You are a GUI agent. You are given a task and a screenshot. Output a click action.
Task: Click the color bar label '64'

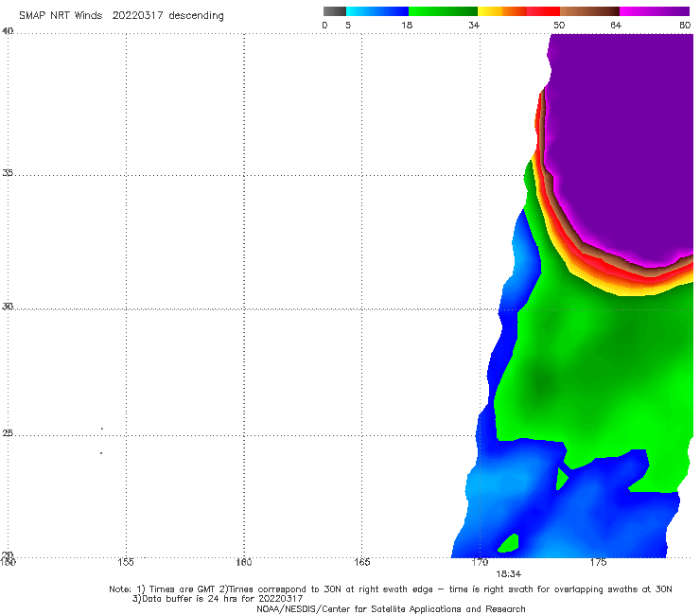(616, 25)
